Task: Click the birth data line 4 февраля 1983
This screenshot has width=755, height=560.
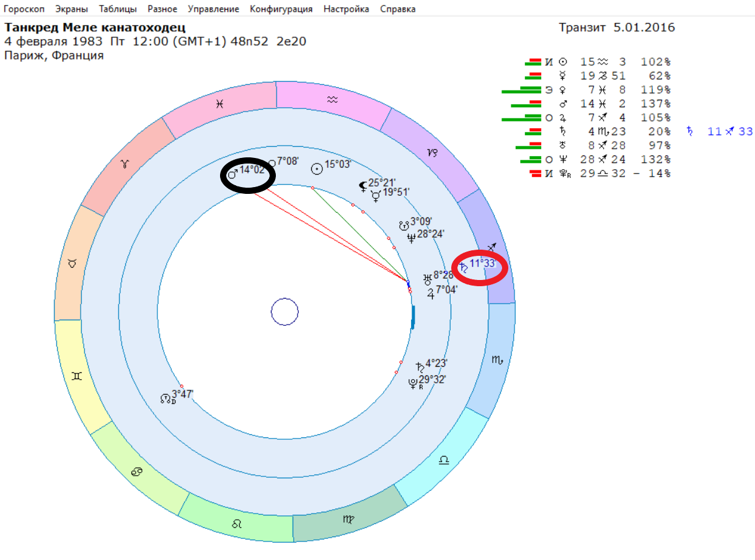Action: coord(155,42)
